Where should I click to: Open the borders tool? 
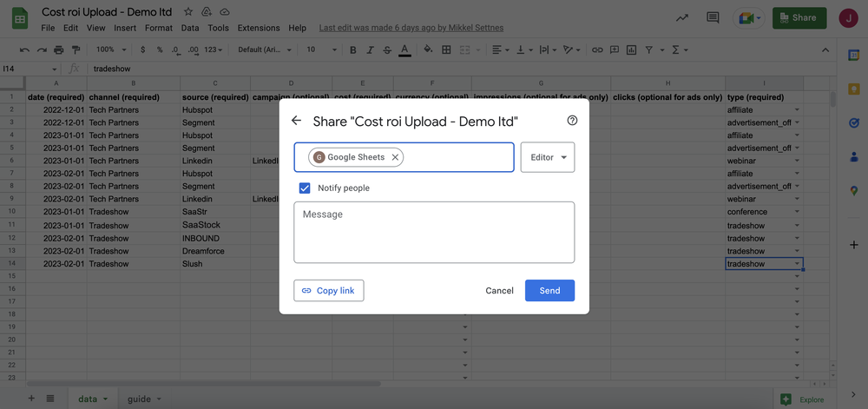point(446,49)
